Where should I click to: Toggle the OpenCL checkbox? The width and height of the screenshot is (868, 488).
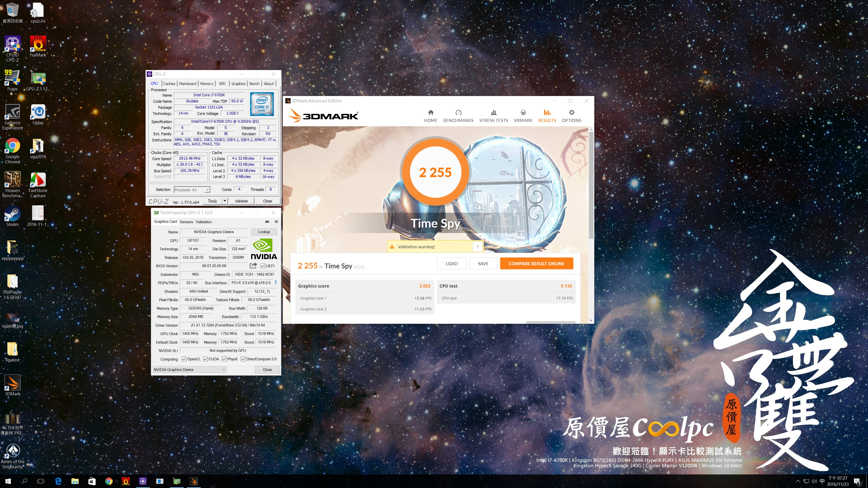pyautogui.click(x=184, y=359)
